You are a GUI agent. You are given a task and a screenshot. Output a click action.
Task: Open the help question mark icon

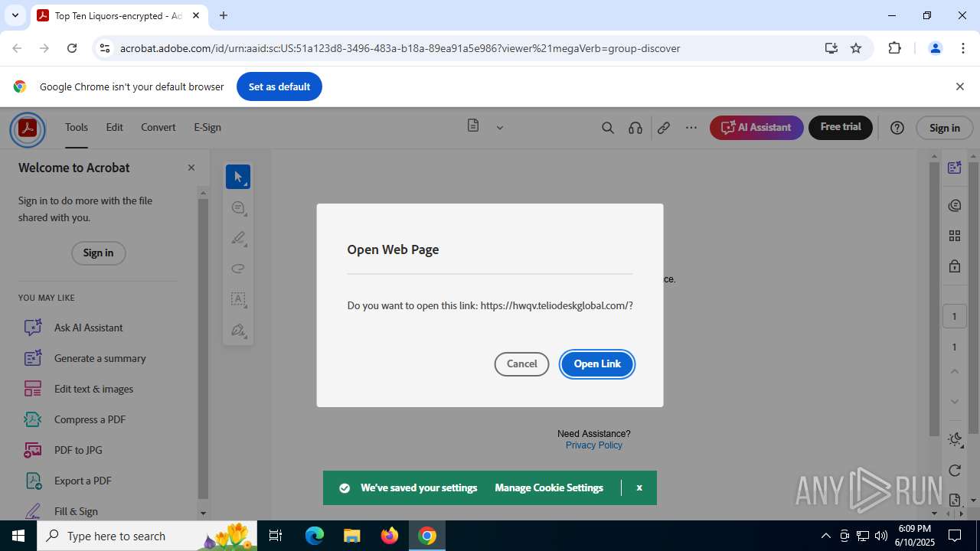(x=897, y=128)
